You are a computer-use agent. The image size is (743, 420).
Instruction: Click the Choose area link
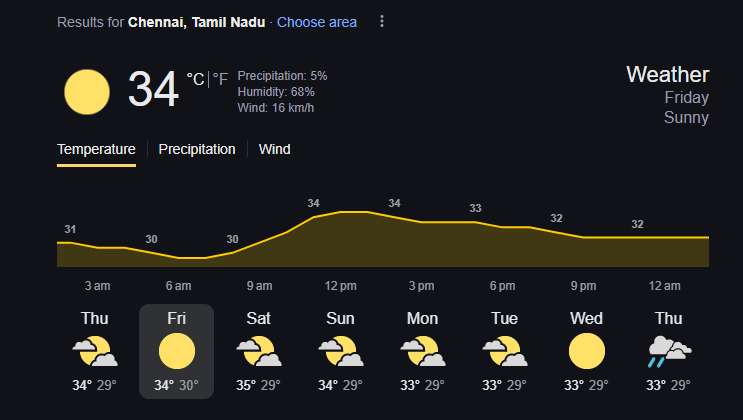pos(317,22)
